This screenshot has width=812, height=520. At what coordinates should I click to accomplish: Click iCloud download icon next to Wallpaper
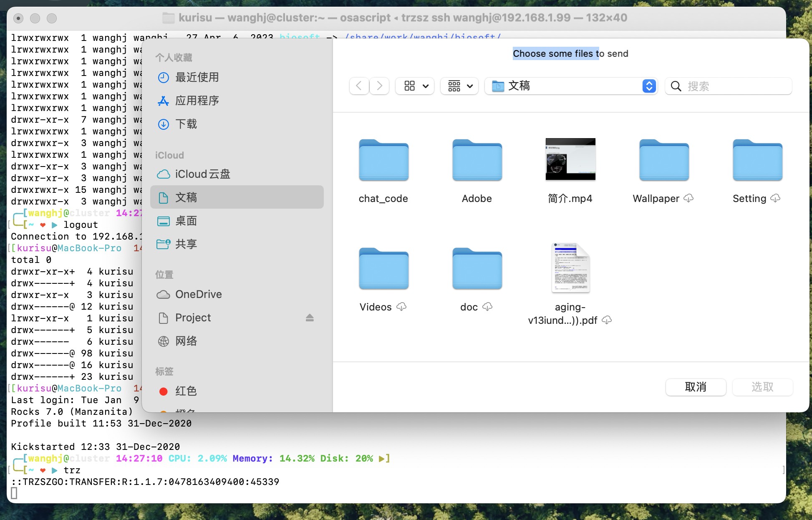[688, 198]
